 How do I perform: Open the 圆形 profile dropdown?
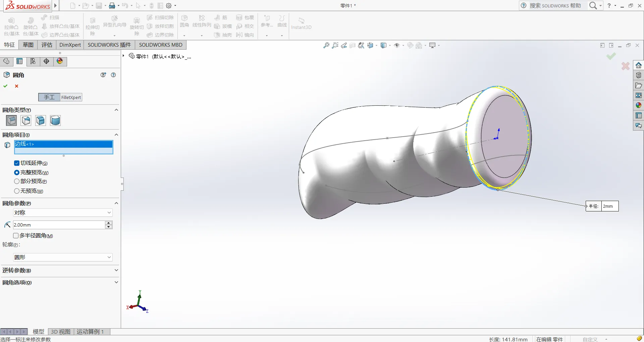[x=63, y=257]
